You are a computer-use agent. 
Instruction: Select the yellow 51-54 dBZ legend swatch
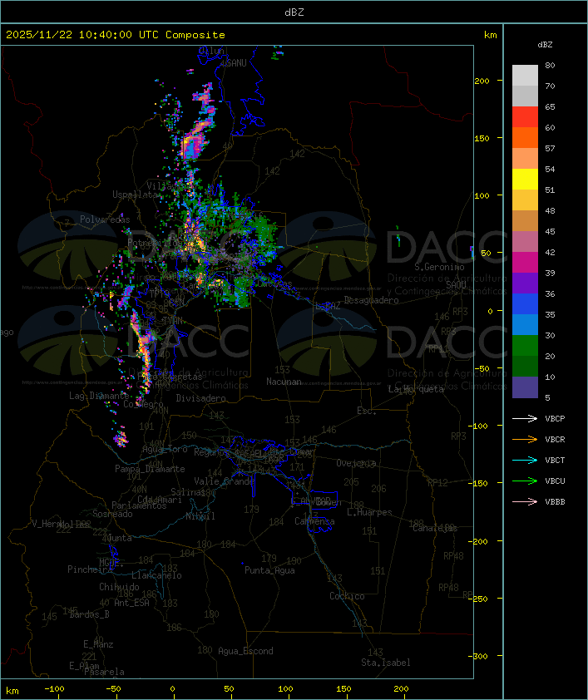pyautogui.click(x=525, y=180)
